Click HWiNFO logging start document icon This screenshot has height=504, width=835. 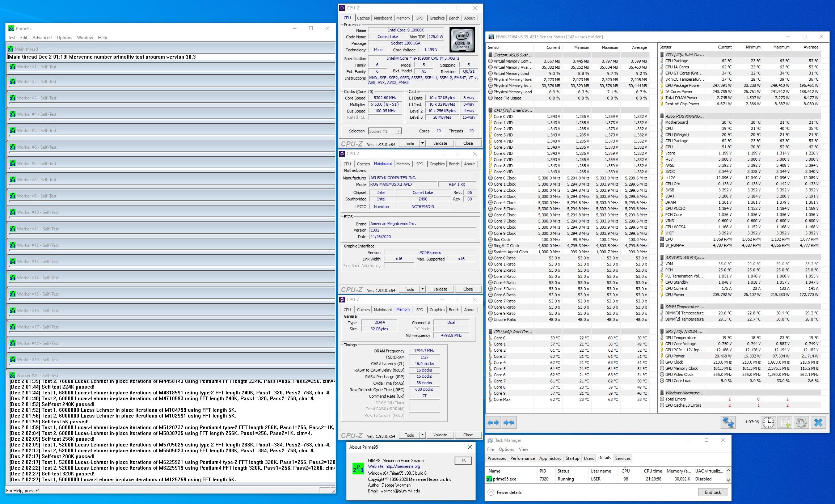pos(785,422)
